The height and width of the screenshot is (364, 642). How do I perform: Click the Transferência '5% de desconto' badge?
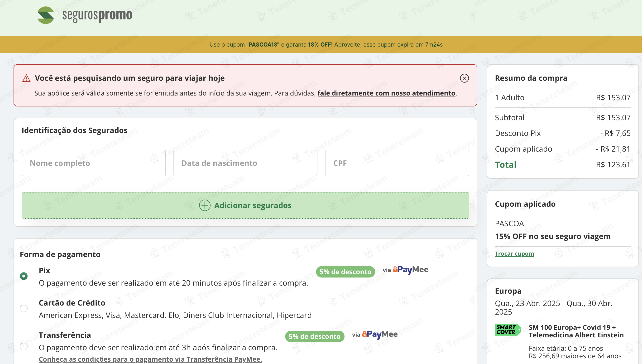[315, 336]
